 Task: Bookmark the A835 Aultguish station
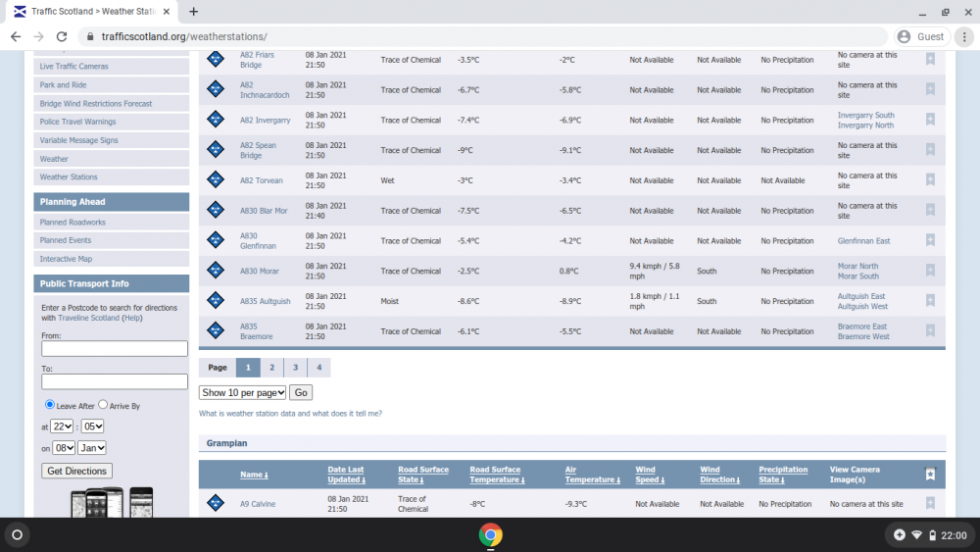click(x=930, y=301)
